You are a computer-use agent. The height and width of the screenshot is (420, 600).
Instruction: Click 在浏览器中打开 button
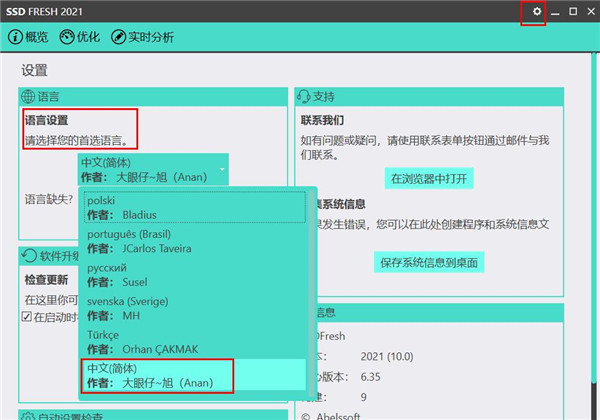(x=428, y=179)
